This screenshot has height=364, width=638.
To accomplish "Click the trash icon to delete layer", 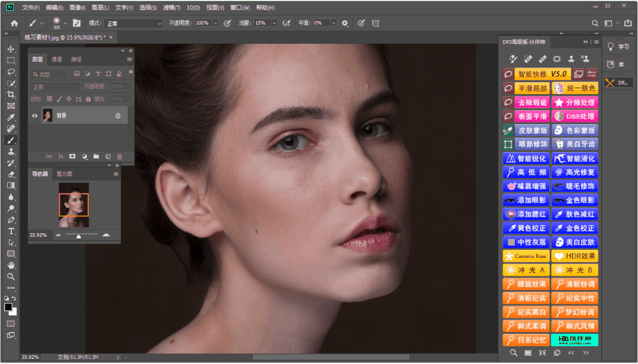I will [x=119, y=157].
